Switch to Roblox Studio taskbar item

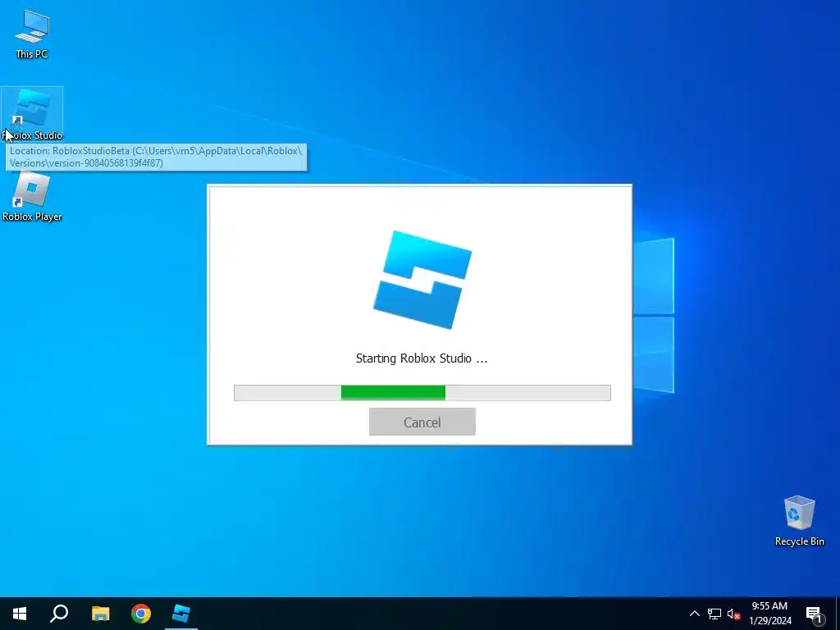181,614
